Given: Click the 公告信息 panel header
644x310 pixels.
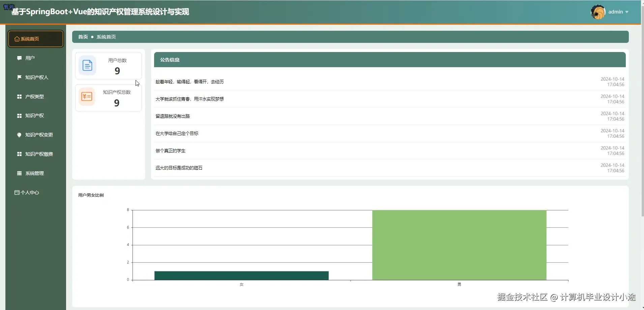Looking at the screenshot, I should tap(390, 60).
